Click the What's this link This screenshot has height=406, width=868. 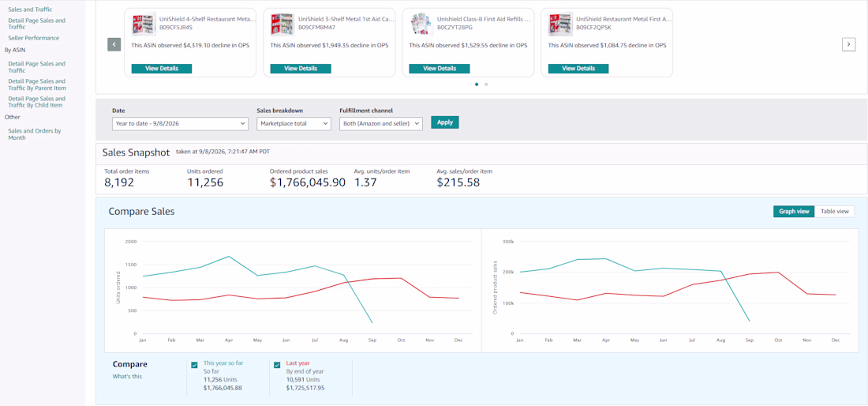pos(127,377)
